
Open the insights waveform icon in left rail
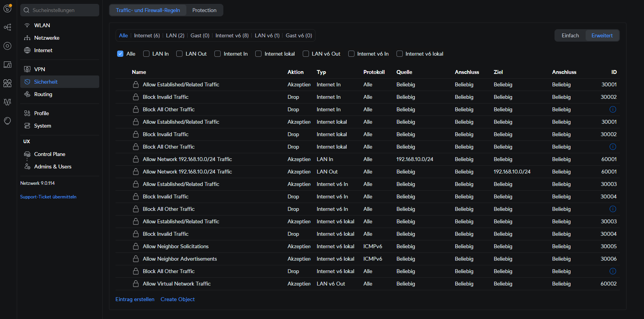click(x=7, y=102)
